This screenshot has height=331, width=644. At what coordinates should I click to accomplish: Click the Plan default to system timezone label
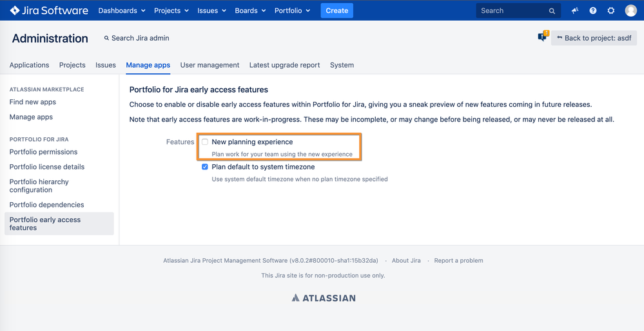coord(263,167)
